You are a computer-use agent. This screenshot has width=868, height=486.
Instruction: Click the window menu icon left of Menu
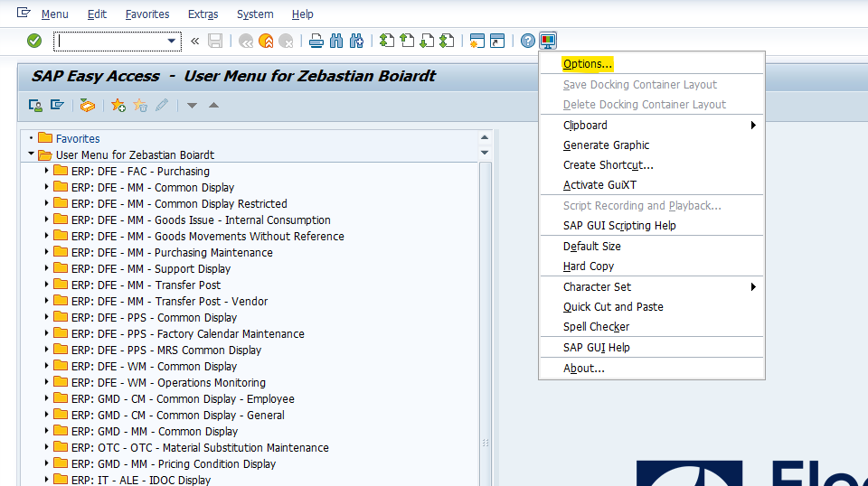click(24, 12)
